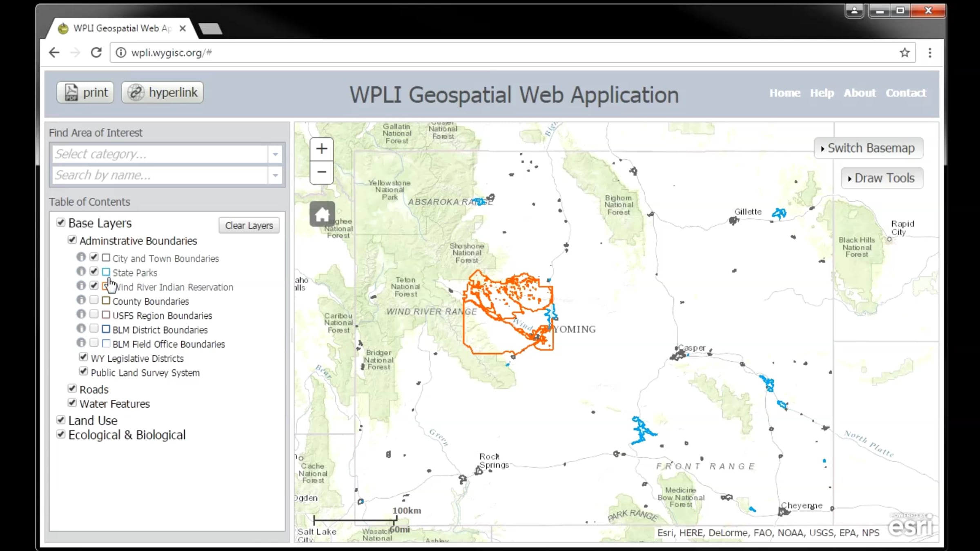The width and height of the screenshot is (980, 551).
Task: Open the Help menu link
Action: [822, 93]
